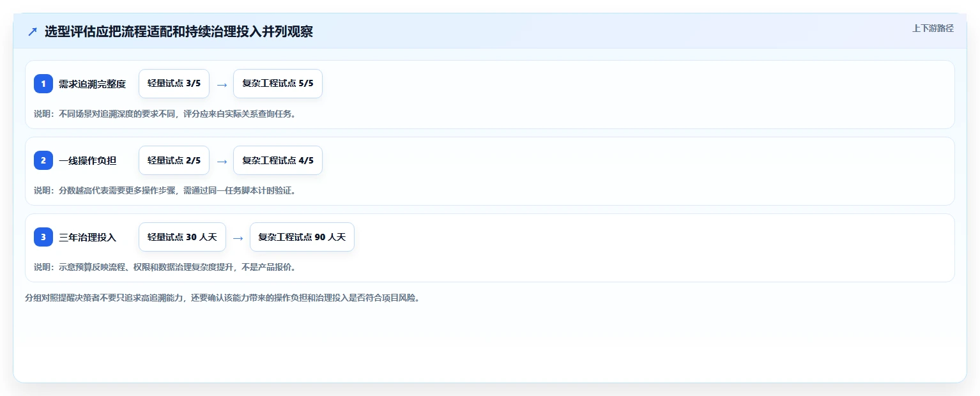Select the 复杂工程试点 90 人天 chip
This screenshot has height=396, width=980.
click(x=302, y=237)
